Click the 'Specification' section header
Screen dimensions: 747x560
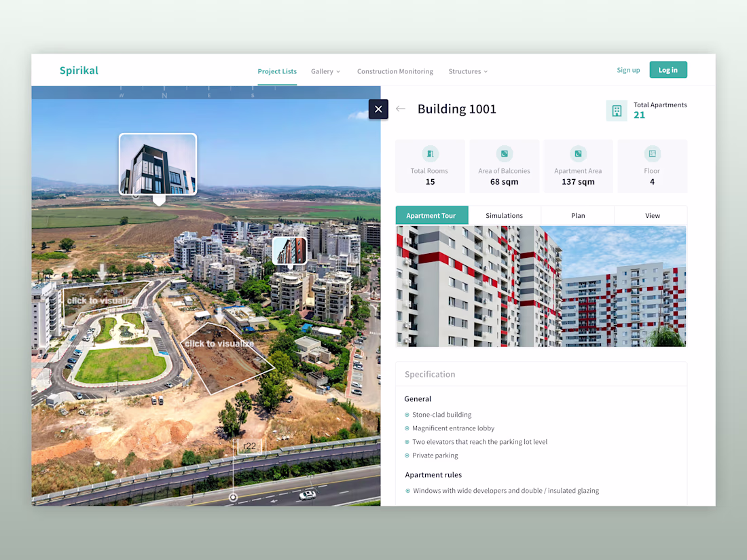click(430, 374)
